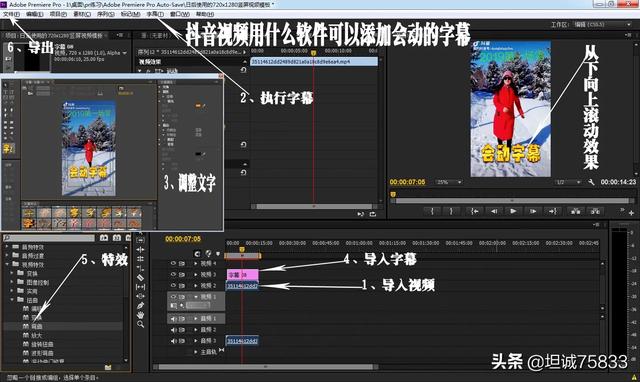
Task: Open the 窗口(W) menu
Action: pyautogui.click(x=180, y=14)
